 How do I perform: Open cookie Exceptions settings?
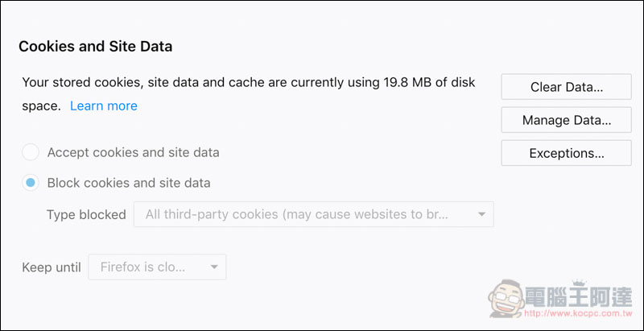tap(566, 153)
